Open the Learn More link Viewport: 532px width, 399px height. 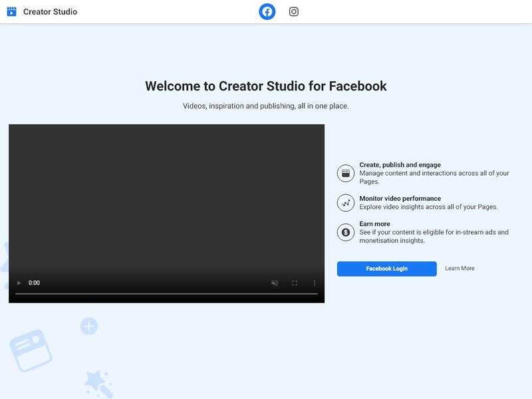[460, 268]
